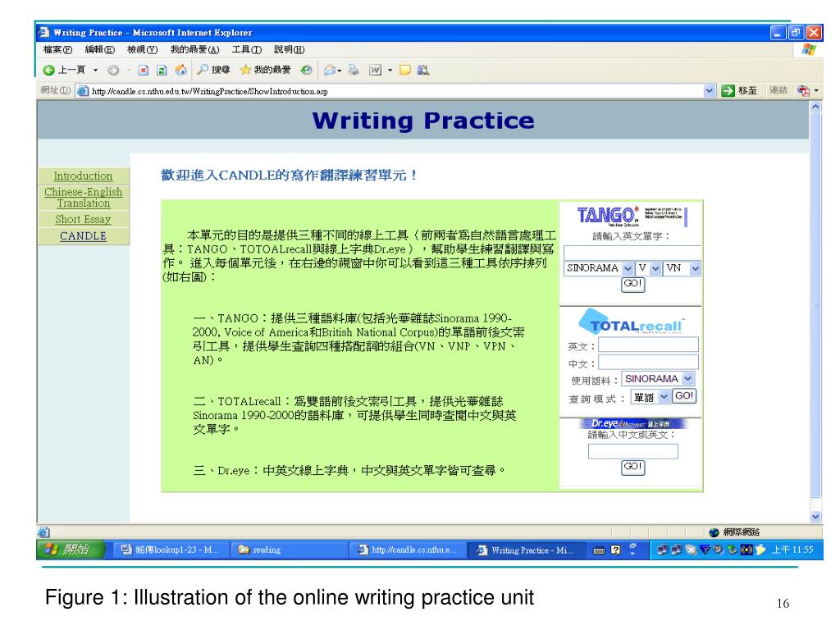
Task: Click the TOTALrecall logo
Action: (x=631, y=322)
